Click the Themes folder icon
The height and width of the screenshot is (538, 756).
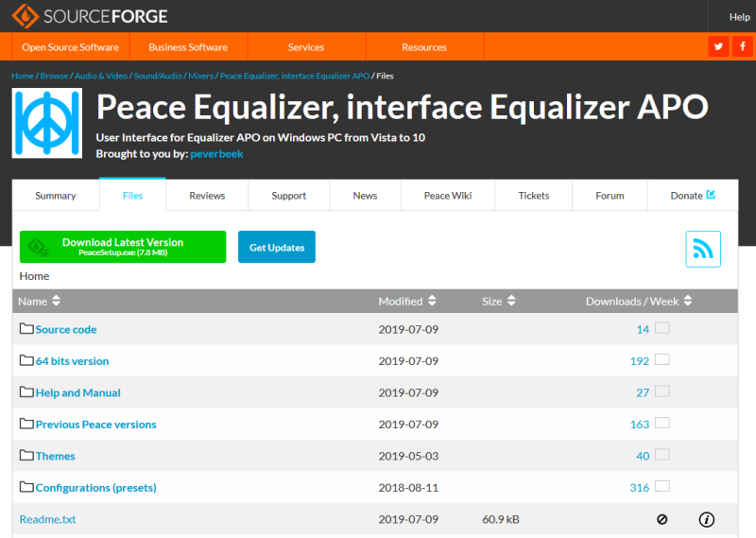26,455
